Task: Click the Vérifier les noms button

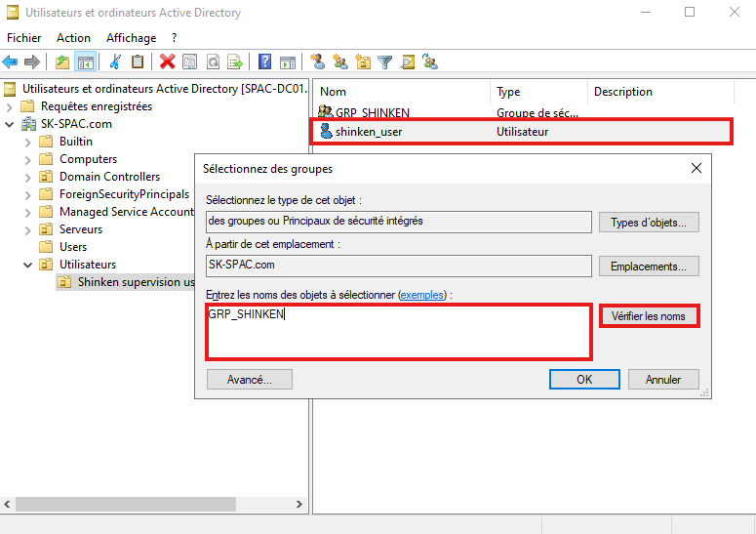Action: click(x=648, y=316)
